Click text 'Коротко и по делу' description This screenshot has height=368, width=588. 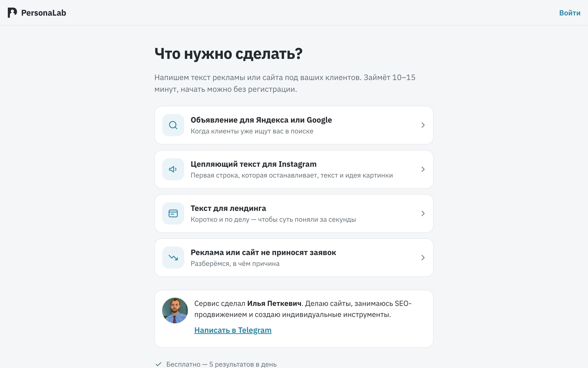click(x=273, y=219)
